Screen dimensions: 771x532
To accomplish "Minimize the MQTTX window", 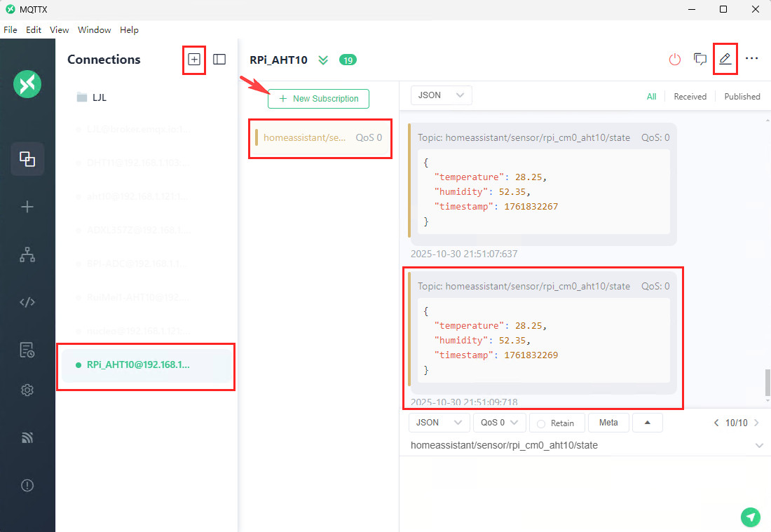I will point(691,9).
